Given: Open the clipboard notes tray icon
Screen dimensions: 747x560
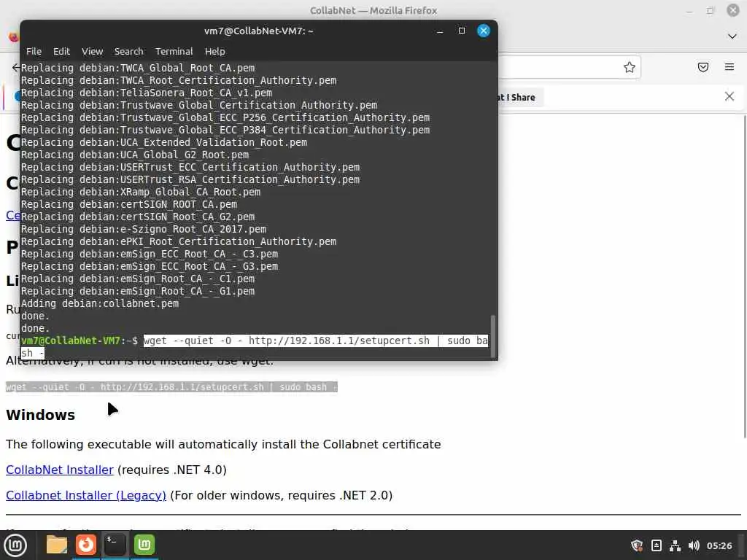Looking at the screenshot, I should click(656, 545).
